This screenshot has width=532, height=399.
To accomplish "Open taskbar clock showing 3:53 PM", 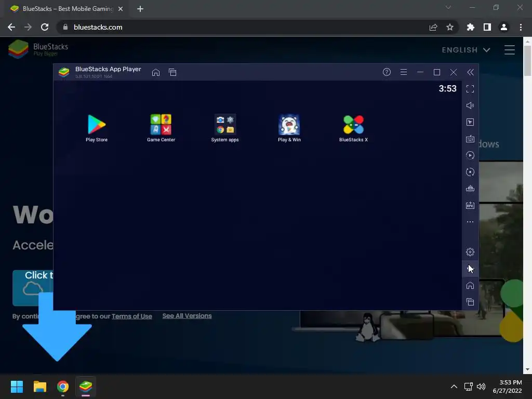I will (507, 387).
